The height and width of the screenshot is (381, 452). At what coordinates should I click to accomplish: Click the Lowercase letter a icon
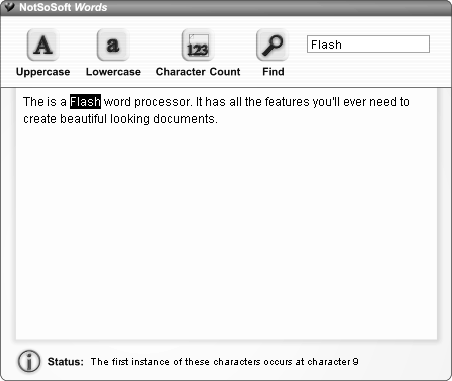(x=113, y=45)
